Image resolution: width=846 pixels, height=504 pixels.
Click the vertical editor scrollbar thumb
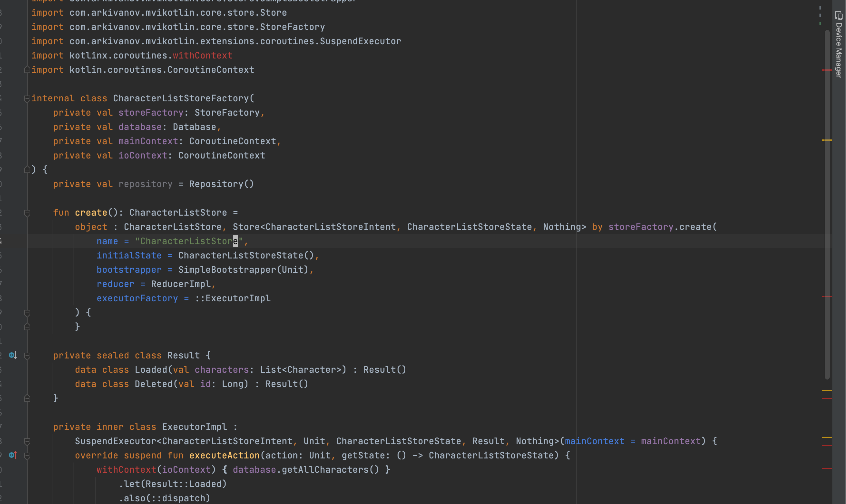pyautogui.click(x=827, y=204)
